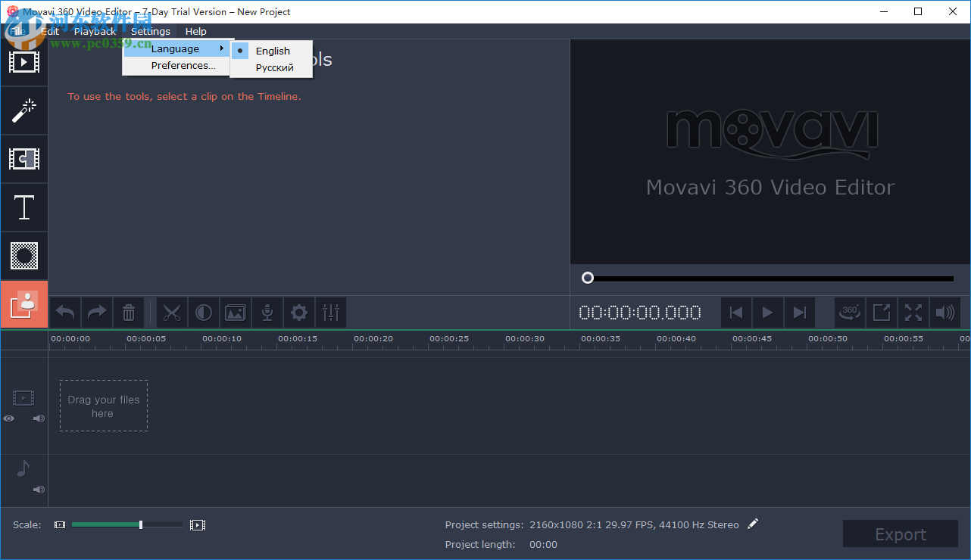Viewport: 971px width, 560px height.
Task: Switch the preview to fullscreen
Action: 913,313
